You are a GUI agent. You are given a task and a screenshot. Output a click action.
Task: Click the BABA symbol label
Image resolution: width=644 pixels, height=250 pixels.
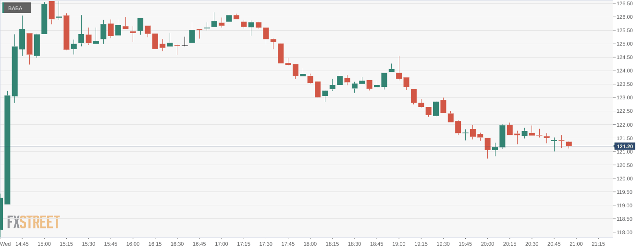click(x=16, y=8)
